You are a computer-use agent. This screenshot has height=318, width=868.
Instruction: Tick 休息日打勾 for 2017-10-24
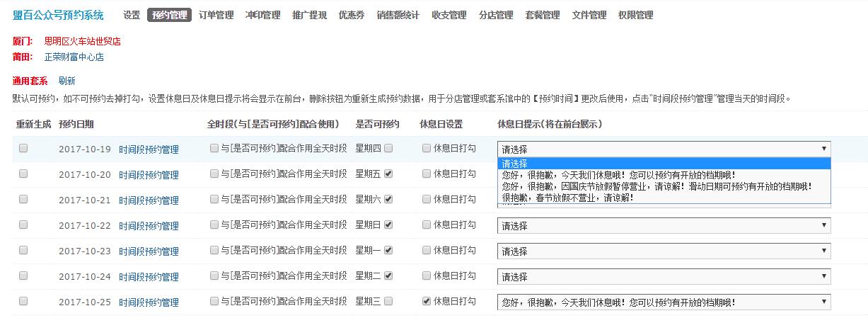coord(426,276)
